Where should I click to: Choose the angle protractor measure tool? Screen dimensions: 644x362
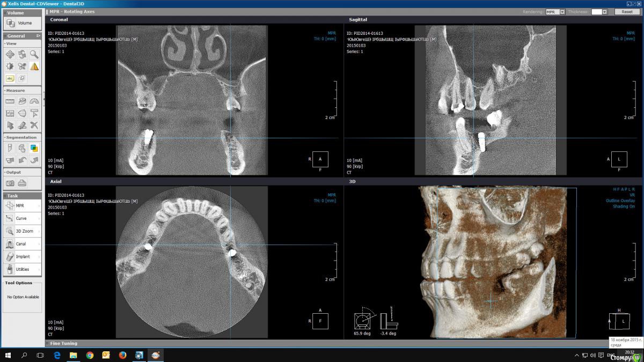34,101
